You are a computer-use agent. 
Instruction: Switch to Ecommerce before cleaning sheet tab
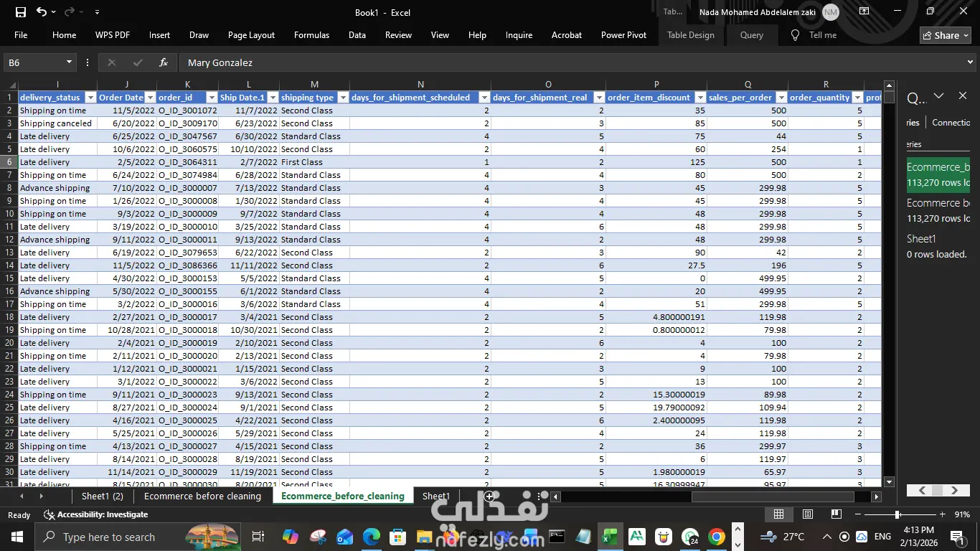tap(202, 496)
